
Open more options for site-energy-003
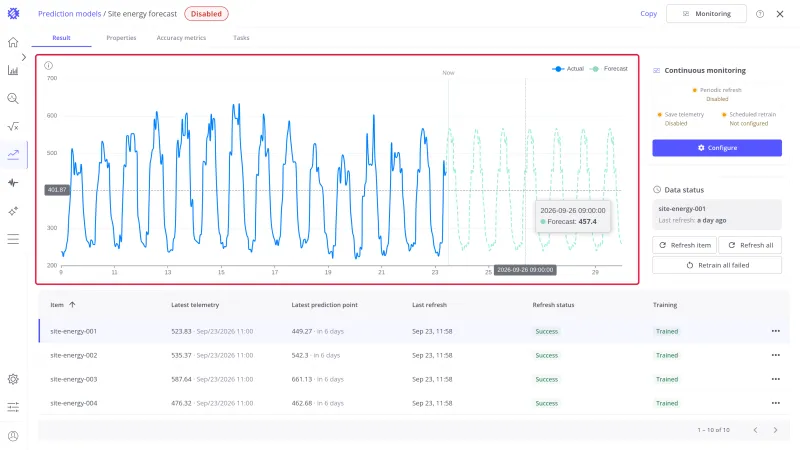[776, 379]
